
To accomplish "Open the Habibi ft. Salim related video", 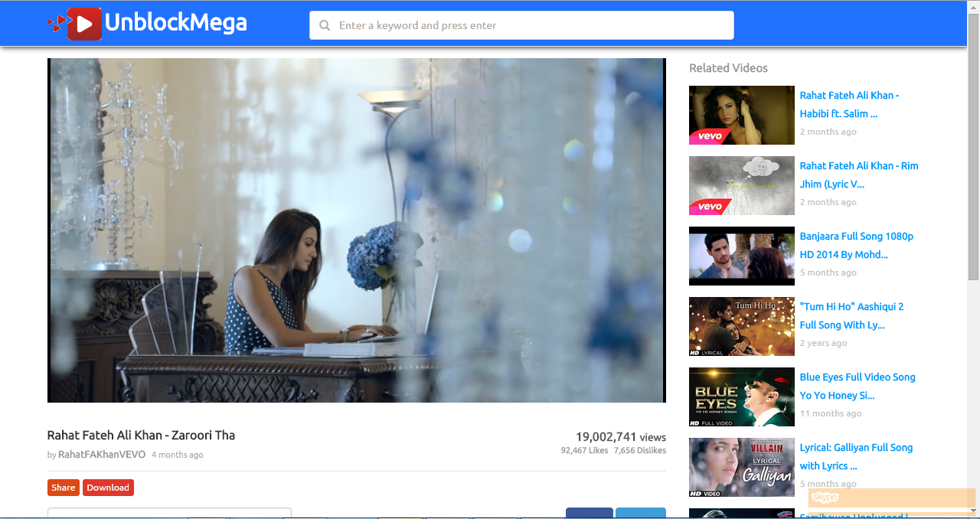I will coord(849,104).
